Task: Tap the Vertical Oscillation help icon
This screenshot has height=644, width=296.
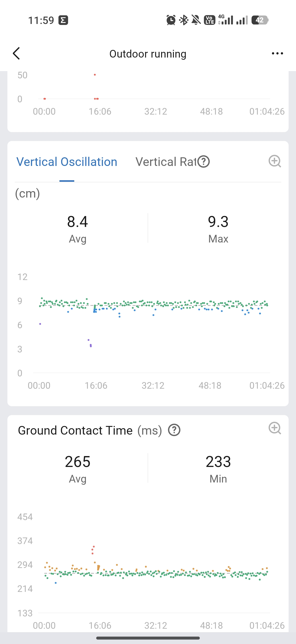Action: [203, 162]
